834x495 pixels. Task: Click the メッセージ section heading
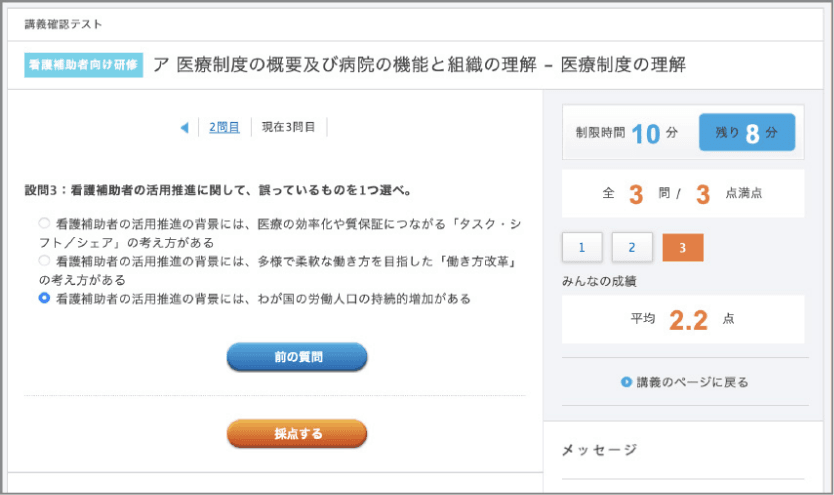point(599,450)
